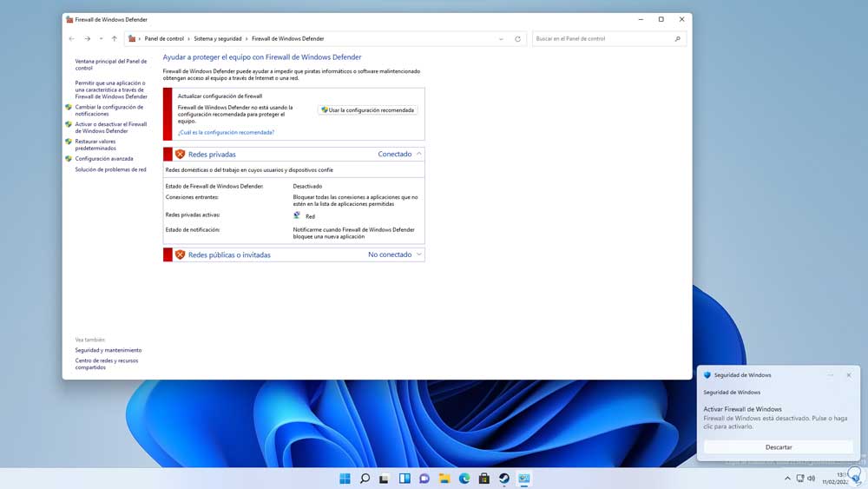Viewport: 868px width, 489px height.
Task: Expand the Redes públicas o invitadas section
Action: click(x=419, y=254)
